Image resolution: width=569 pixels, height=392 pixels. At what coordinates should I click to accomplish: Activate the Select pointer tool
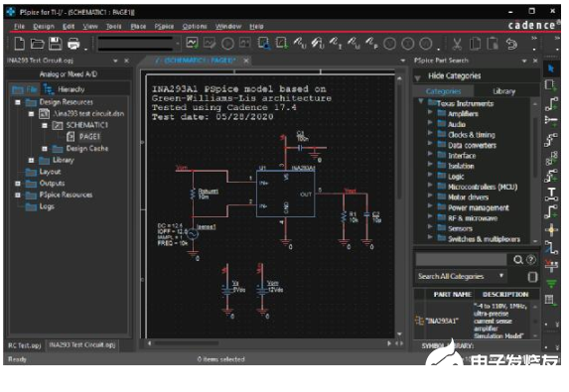pos(551,68)
